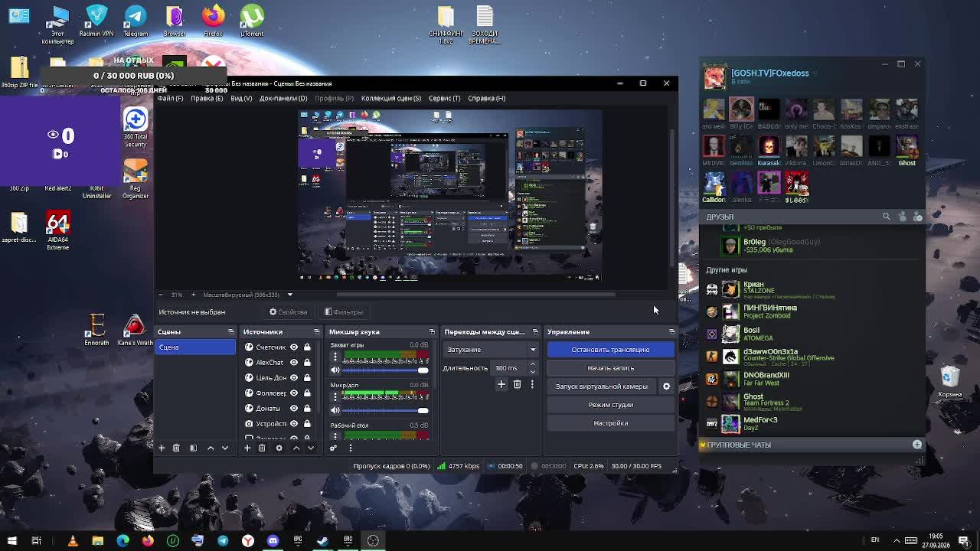Unlock the AlexChat source lock icon
Image resolution: width=980 pixels, height=551 pixels.
tap(307, 362)
